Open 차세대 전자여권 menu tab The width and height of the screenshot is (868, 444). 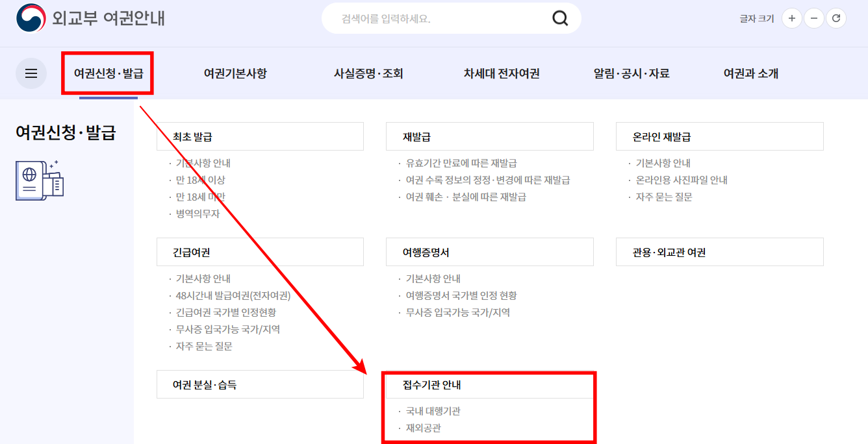coord(502,73)
